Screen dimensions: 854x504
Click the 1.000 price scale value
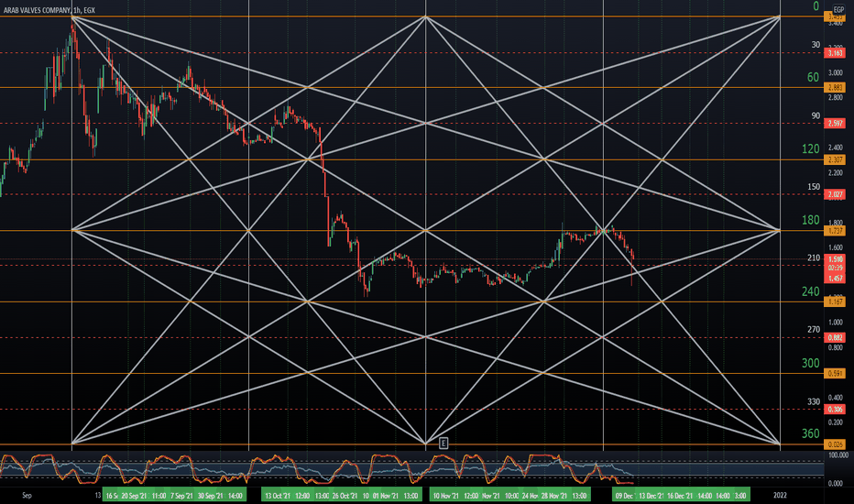coord(836,323)
